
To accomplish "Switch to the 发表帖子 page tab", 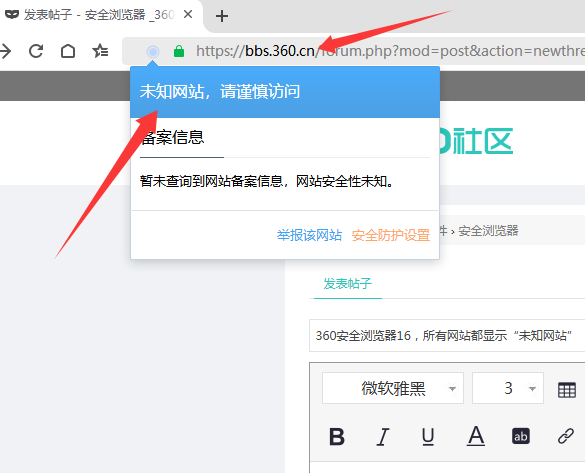I will click(x=347, y=284).
